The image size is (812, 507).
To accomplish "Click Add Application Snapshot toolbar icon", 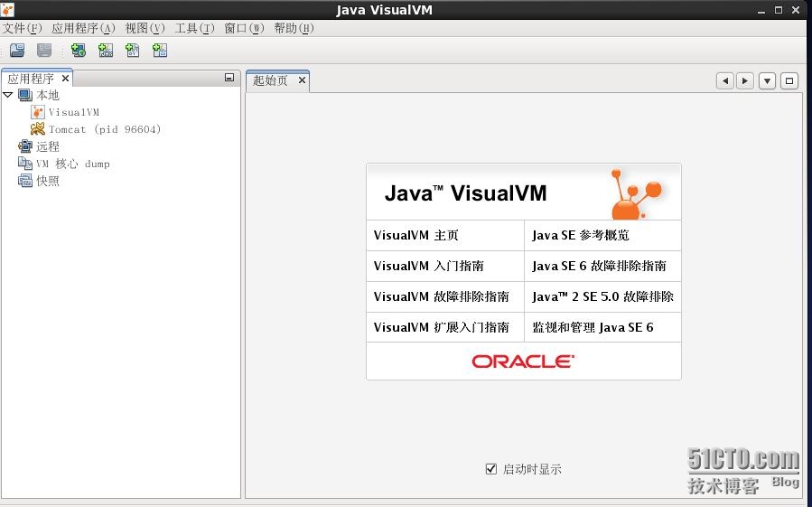I will [x=160, y=51].
